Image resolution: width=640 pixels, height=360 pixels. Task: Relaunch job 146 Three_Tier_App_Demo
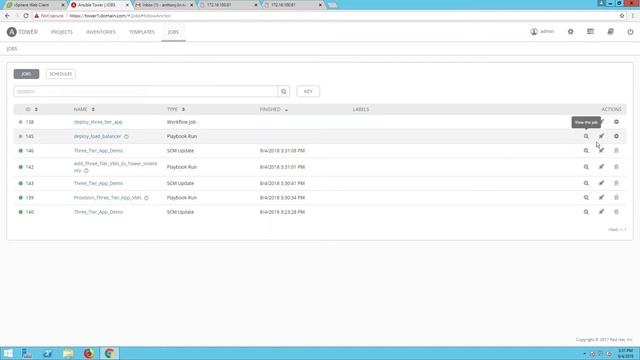pyautogui.click(x=601, y=151)
